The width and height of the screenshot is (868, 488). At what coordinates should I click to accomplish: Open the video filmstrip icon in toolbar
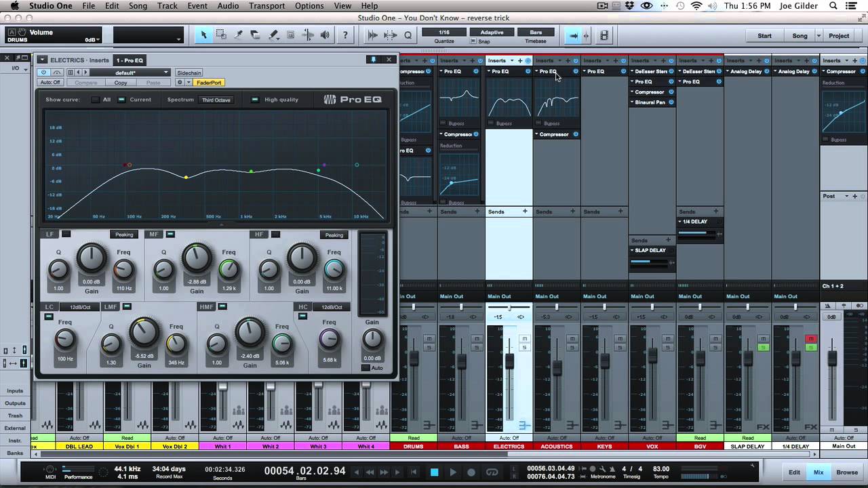(x=604, y=35)
